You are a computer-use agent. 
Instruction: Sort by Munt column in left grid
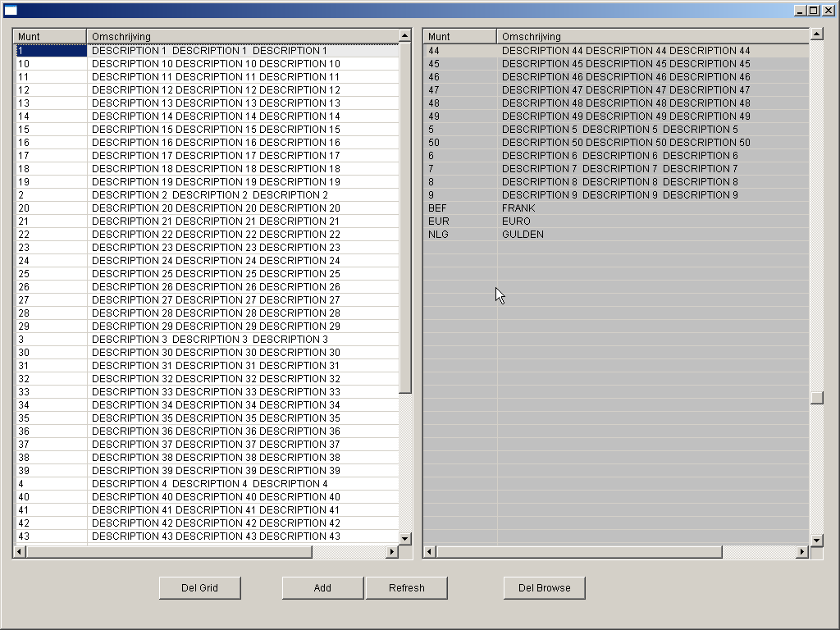coord(50,36)
